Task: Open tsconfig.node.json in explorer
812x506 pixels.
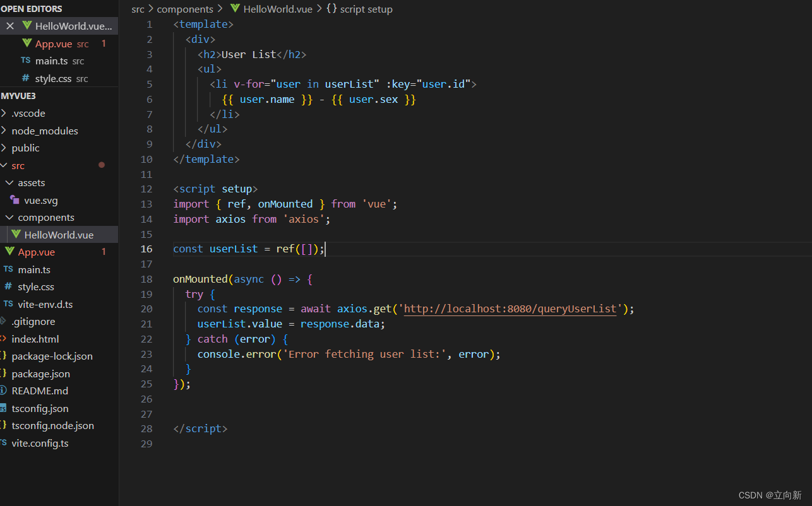Action: [53, 425]
